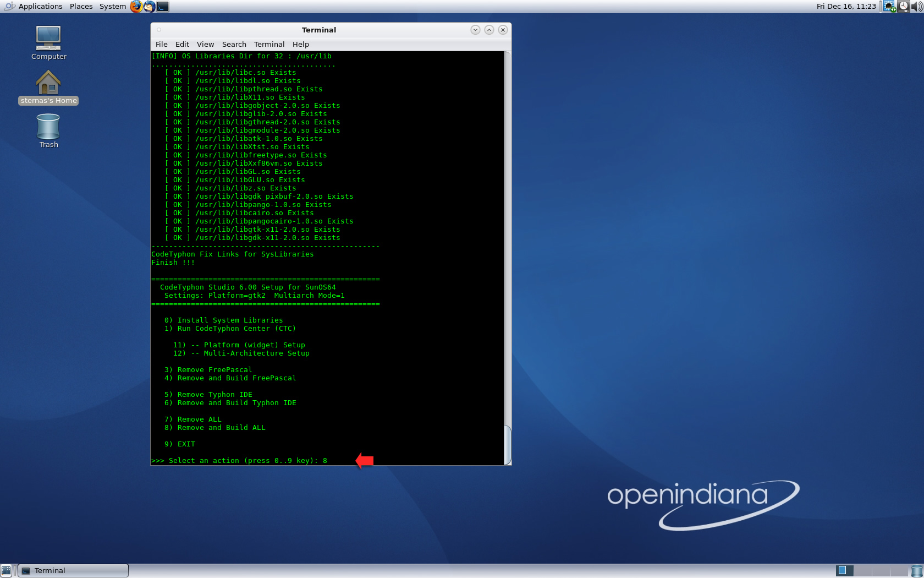This screenshot has width=924, height=578.
Task: Open the network manager tray icon
Action: 889,7
